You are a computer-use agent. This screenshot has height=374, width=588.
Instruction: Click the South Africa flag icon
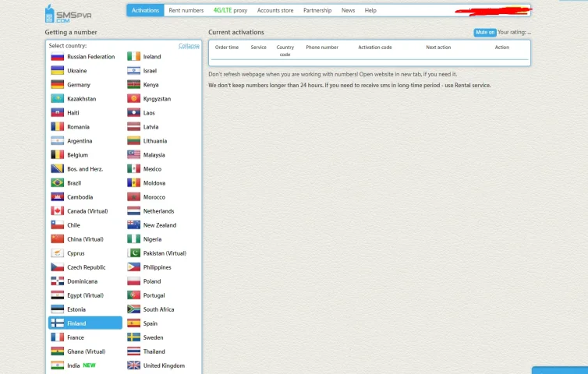133,309
